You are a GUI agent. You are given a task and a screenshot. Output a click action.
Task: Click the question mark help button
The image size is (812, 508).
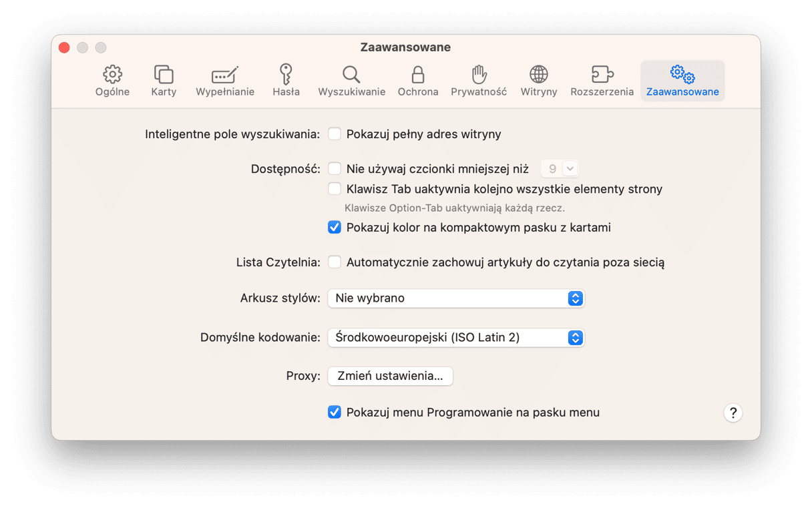tap(733, 413)
